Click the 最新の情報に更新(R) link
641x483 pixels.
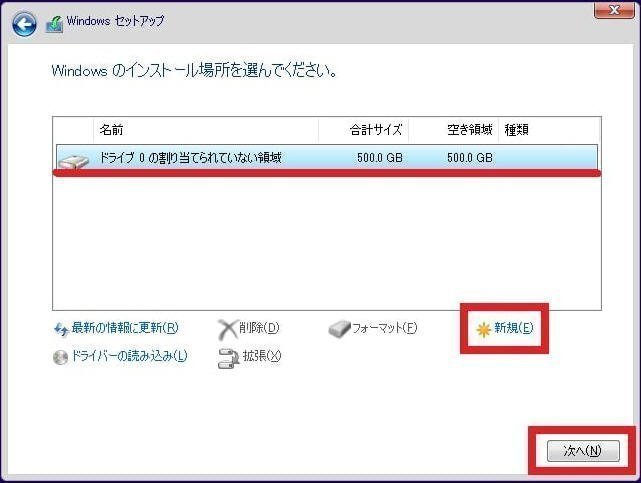(x=125, y=328)
